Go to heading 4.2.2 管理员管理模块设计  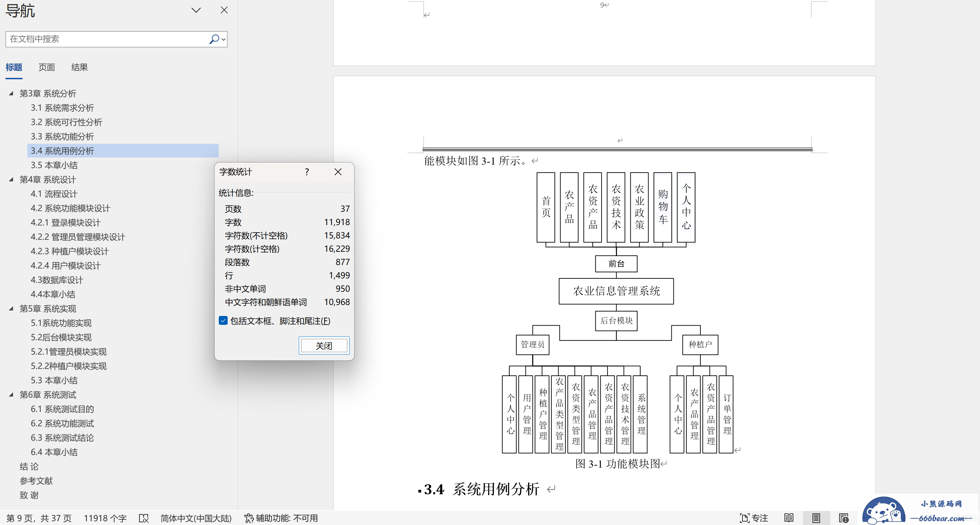(x=78, y=237)
